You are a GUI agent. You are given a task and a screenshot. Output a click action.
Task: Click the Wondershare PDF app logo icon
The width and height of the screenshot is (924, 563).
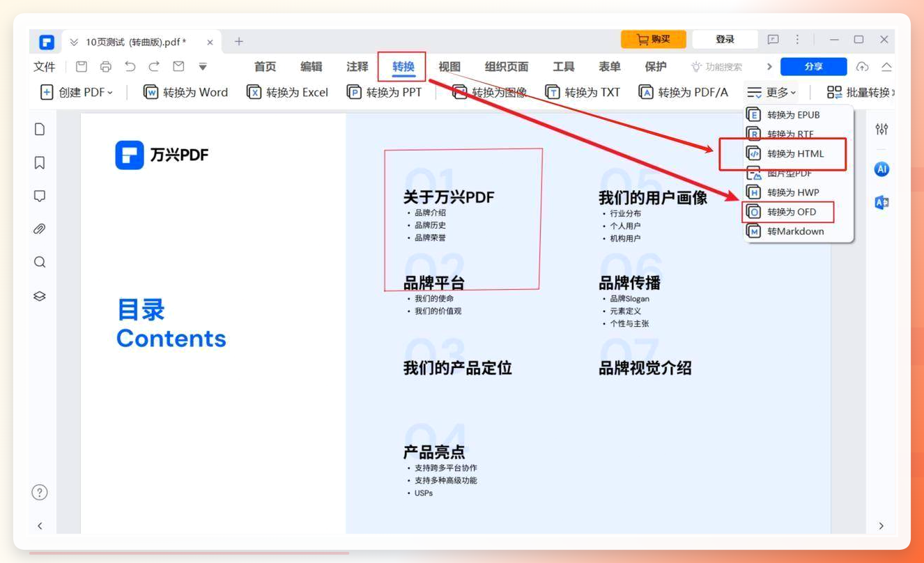[x=47, y=42]
